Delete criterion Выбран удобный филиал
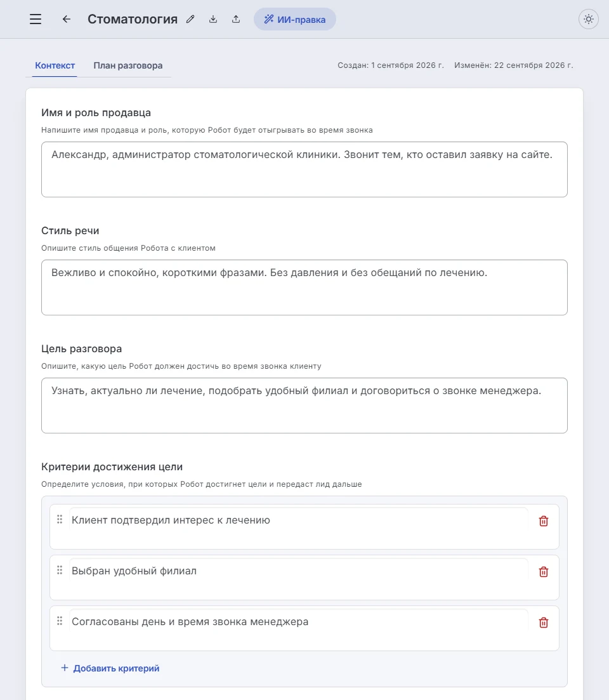This screenshot has width=609, height=700. [544, 572]
